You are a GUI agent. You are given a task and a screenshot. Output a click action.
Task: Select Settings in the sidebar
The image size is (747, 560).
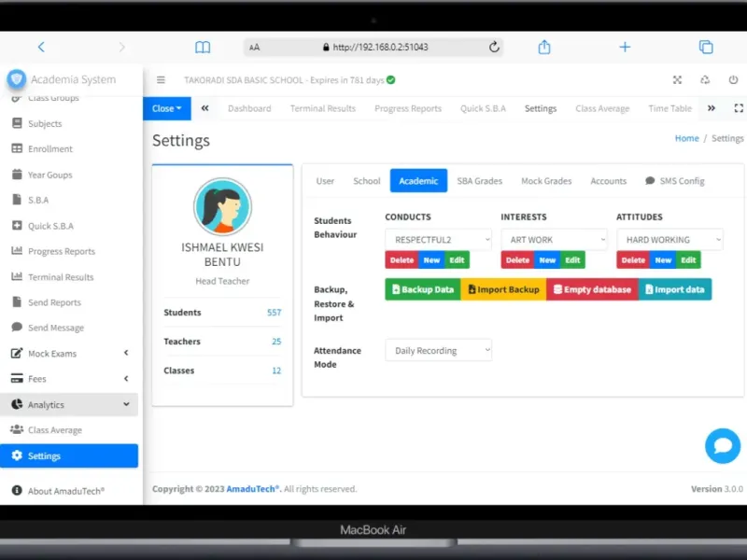point(69,455)
